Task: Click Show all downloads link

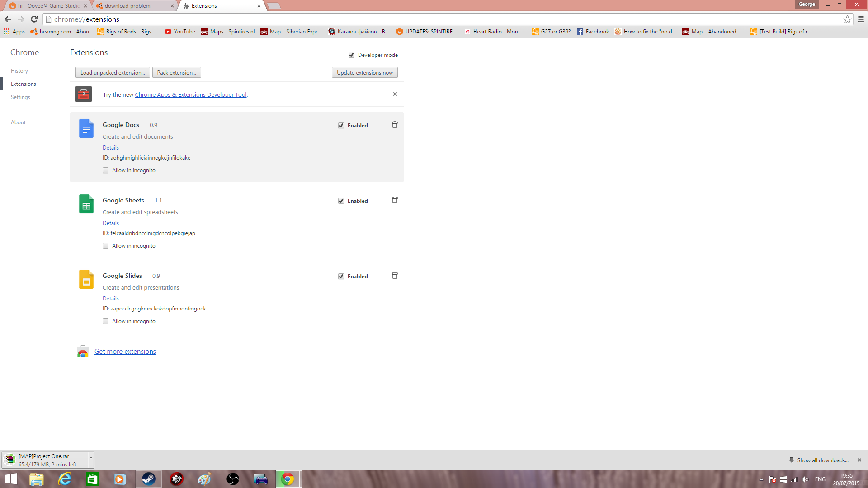Action: tap(823, 460)
